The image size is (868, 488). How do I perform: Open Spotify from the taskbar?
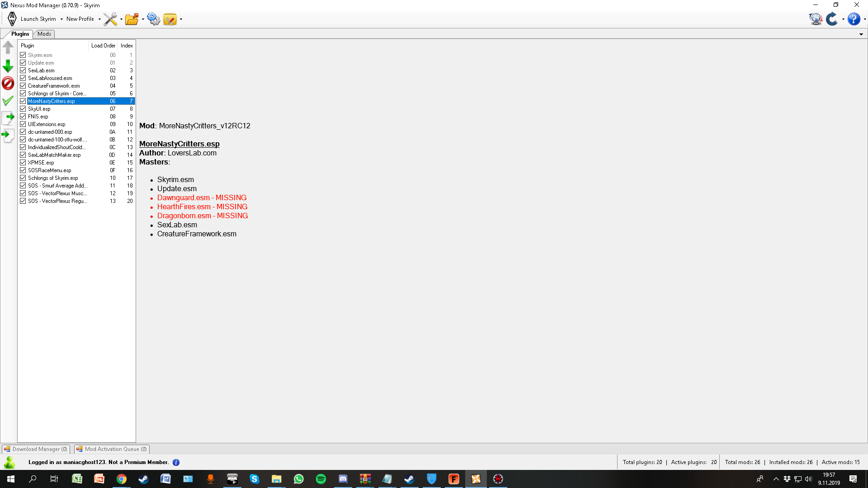(321, 479)
